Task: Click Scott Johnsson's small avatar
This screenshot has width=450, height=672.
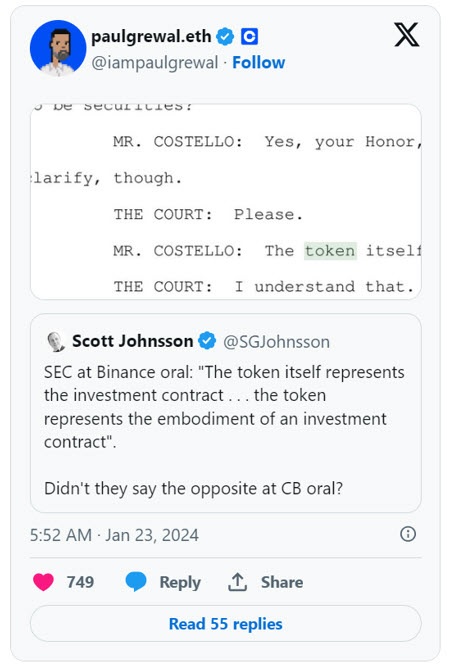Action: 56,342
